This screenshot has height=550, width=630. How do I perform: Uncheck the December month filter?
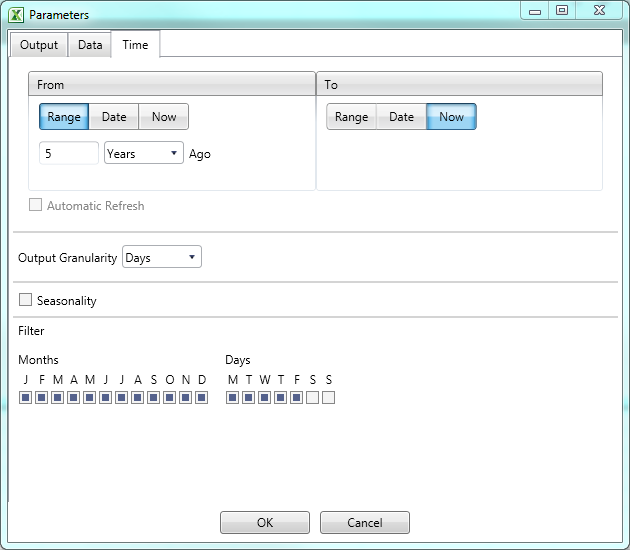[202, 398]
